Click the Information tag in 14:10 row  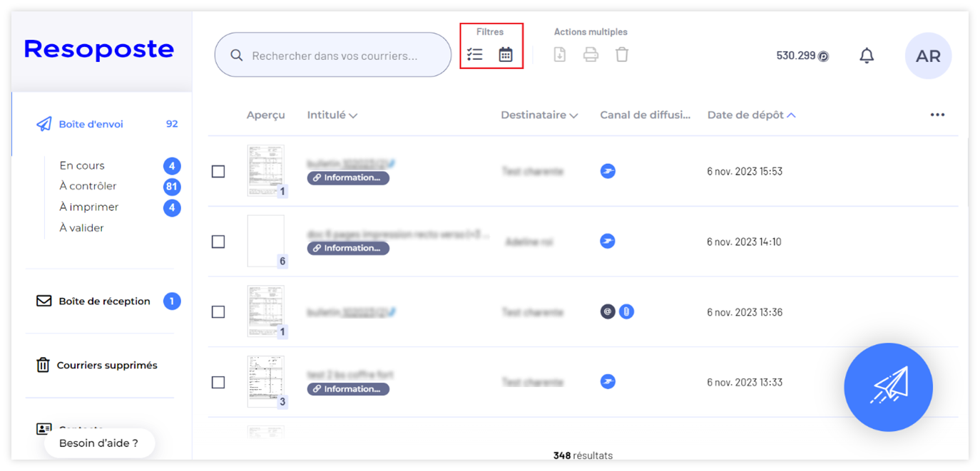348,248
